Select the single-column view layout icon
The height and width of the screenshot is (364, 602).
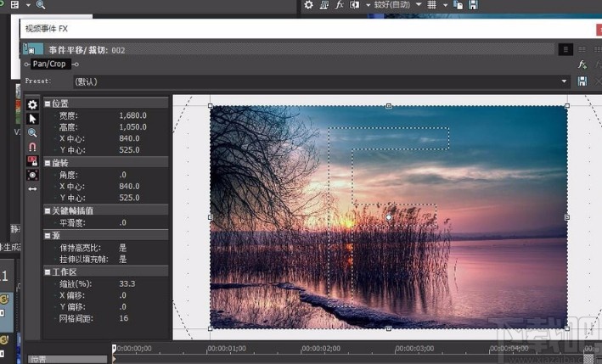pyautogui.click(x=565, y=49)
